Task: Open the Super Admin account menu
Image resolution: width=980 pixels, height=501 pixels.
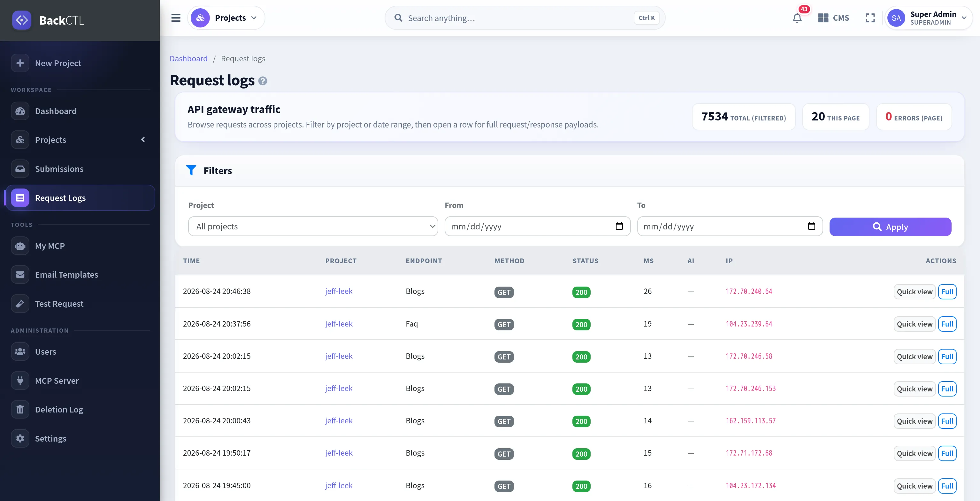Action: [928, 18]
